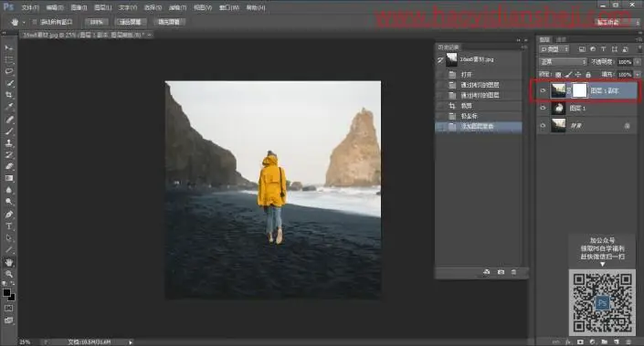Select the Pen tool
The image size is (644, 346).
click(8, 215)
